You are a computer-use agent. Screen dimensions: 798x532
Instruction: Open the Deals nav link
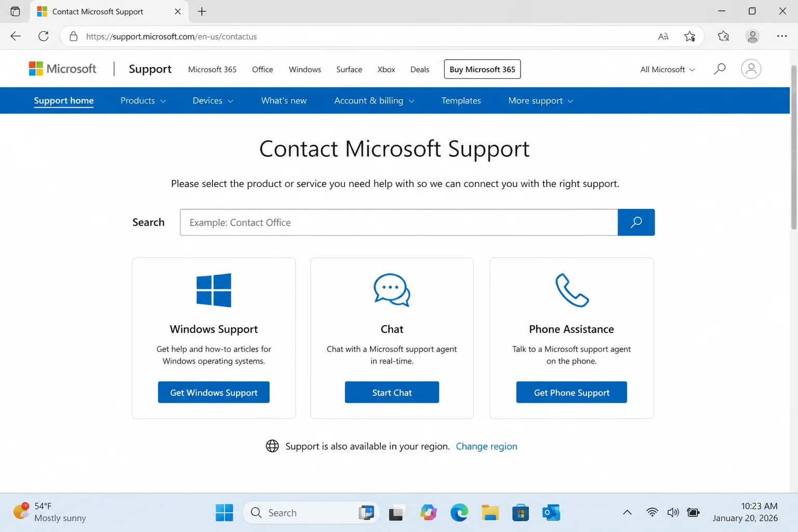pyautogui.click(x=420, y=69)
